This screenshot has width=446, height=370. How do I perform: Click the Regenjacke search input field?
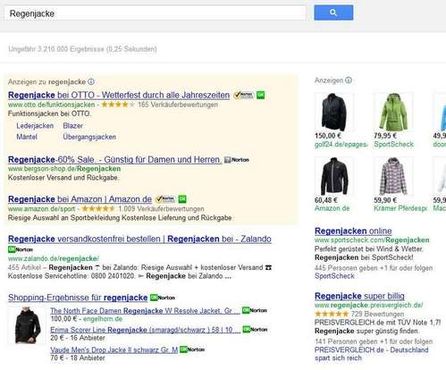pyautogui.click(x=155, y=13)
